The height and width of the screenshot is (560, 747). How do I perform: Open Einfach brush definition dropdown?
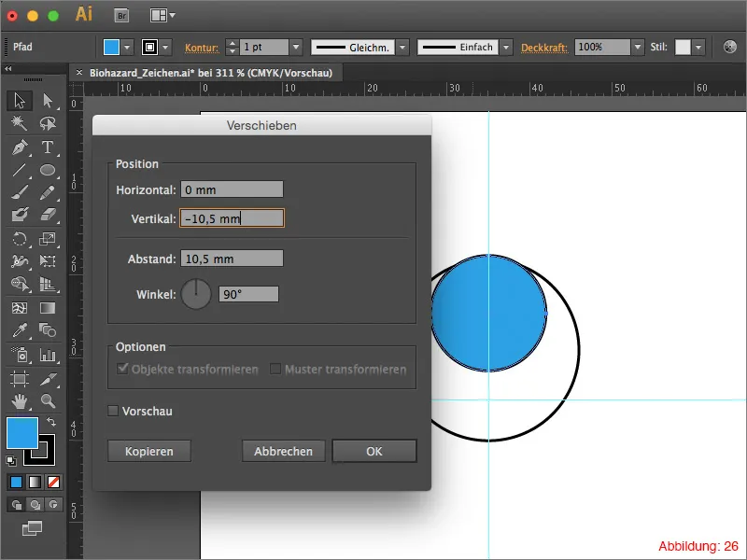pyautogui.click(x=506, y=48)
